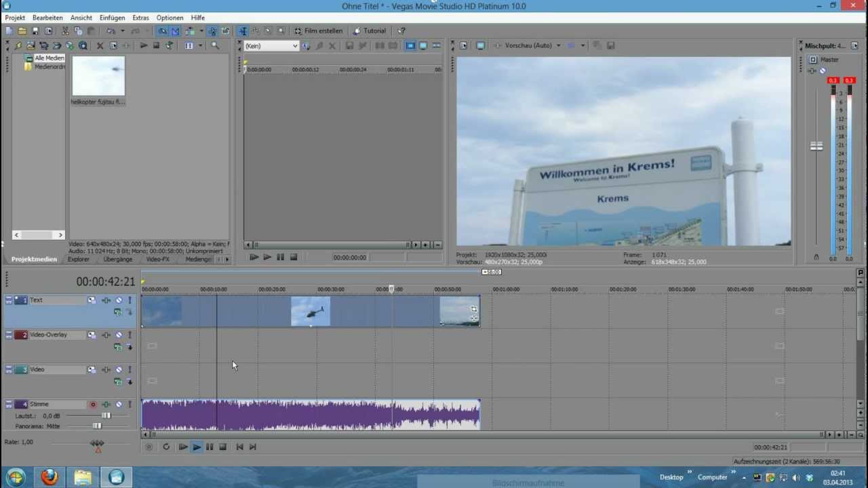Switch to the Übergänge tab
Image resolution: width=868 pixels, height=488 pixels.
[x=118, y=259]
